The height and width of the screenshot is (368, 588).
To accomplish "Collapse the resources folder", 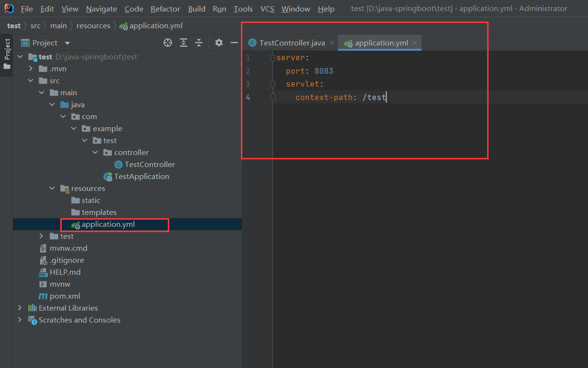I will (x=53, y=189).
